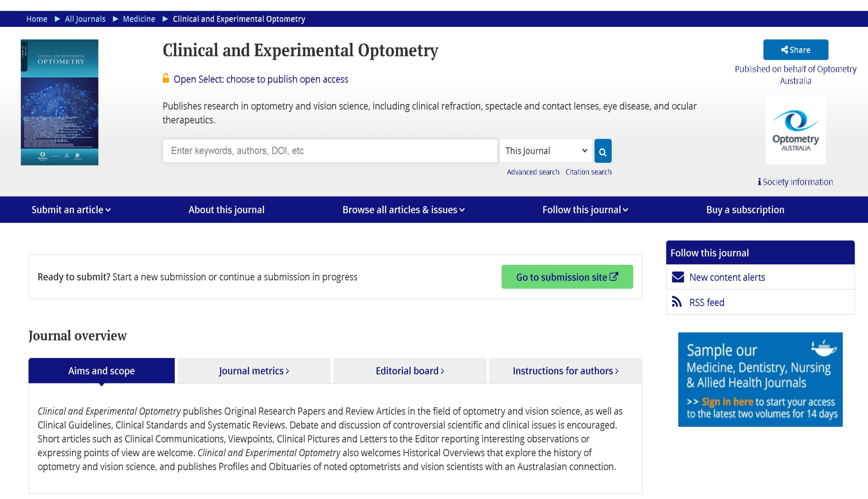The height and width of the screenshot is (499, 868).
Task: Click the orange open-access padlock icon
Action: pyautogui.click(x=166, y=78)
